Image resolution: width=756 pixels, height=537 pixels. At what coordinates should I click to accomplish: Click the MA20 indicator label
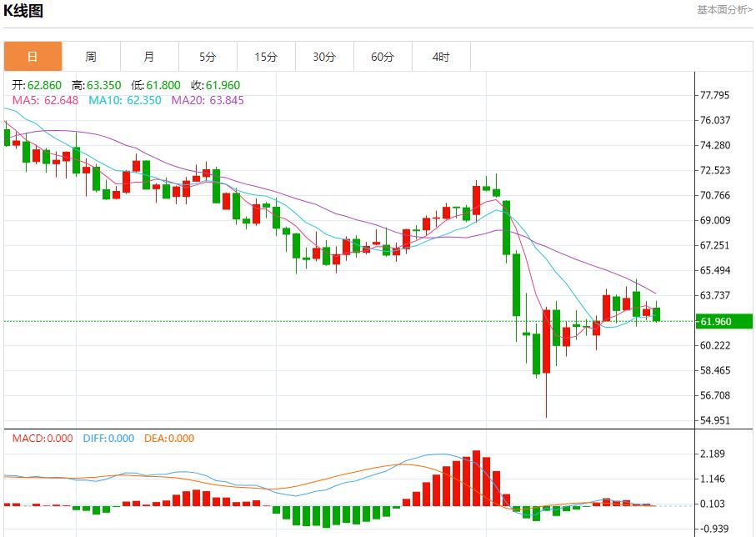click(x=208, y=100)
